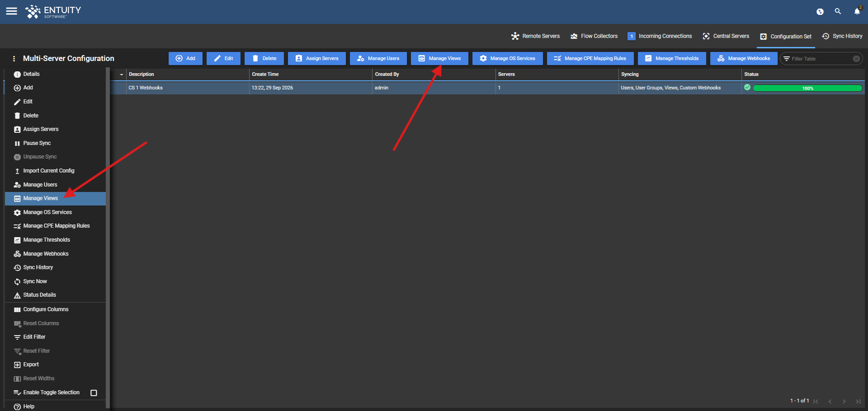Click the Manage Views toolbar button
Image resolution: width=868 pixels, height=411 pixels.
pyautogui.click(x=439, y=58)
